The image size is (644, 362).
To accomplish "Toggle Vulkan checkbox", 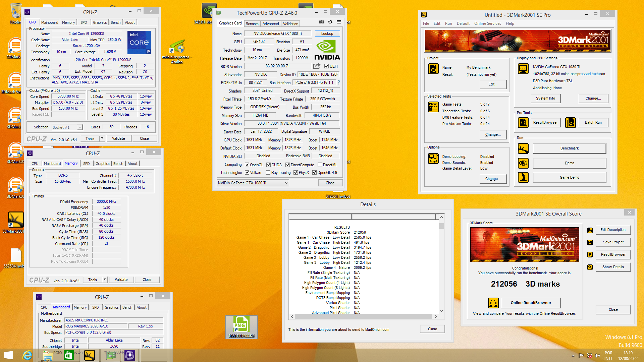I will 247,173.
